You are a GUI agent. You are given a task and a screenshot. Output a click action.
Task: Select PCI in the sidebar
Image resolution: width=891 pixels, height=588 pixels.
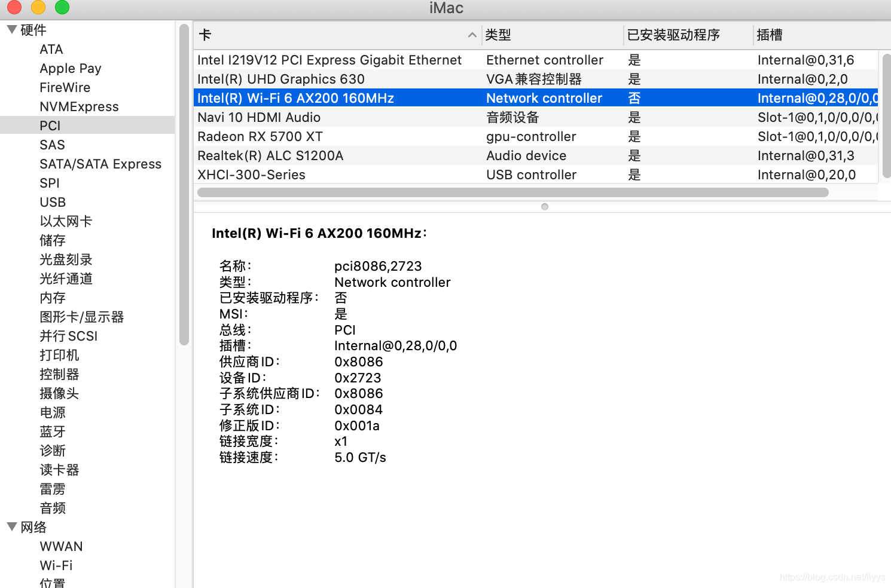(x=50, y=125)
